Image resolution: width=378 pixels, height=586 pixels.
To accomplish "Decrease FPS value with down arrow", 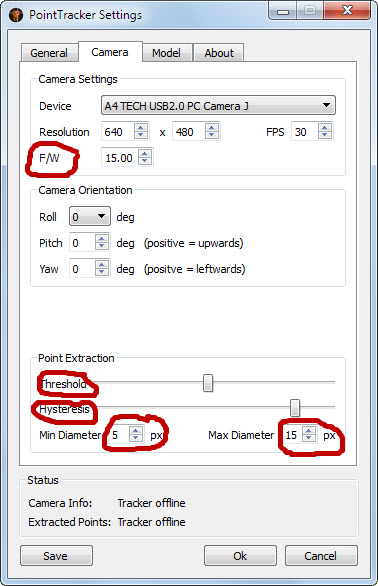I will click(325, 135).
